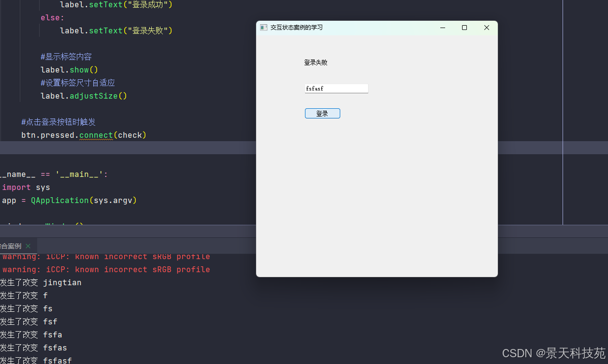Click the dialog window's title bar icon
608x364 pixels.
[x=263, y=28]
